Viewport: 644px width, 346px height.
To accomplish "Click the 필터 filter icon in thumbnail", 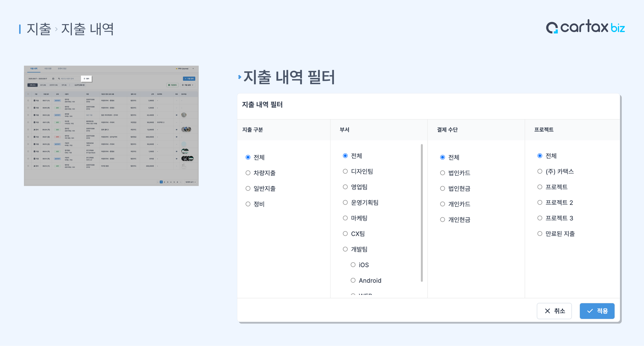I will tap(85, 79).
